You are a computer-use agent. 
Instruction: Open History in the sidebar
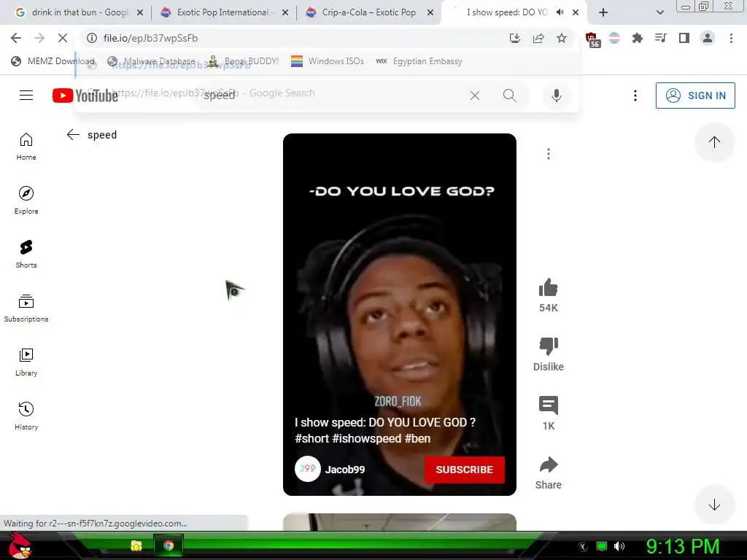tap(26, 416)
